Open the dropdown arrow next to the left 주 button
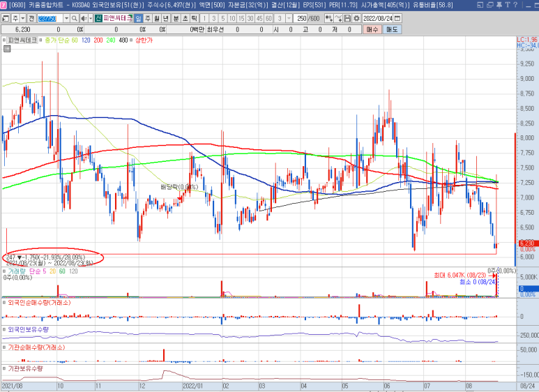Image resolution: width=539 pixels, height=392 pixels. (x=23, y=18)
